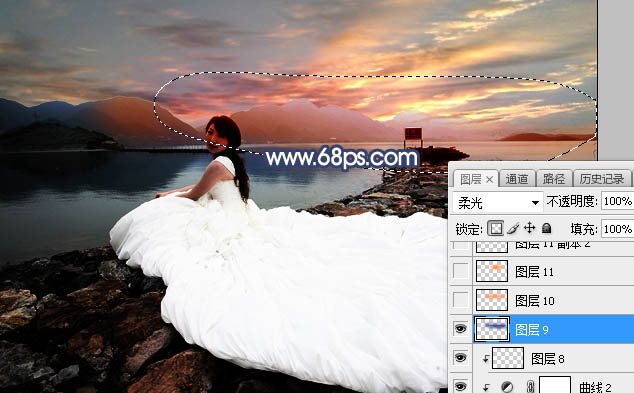
Task: Click the 曲线 2 adjustment layer icon
Action: click(507, 387)
